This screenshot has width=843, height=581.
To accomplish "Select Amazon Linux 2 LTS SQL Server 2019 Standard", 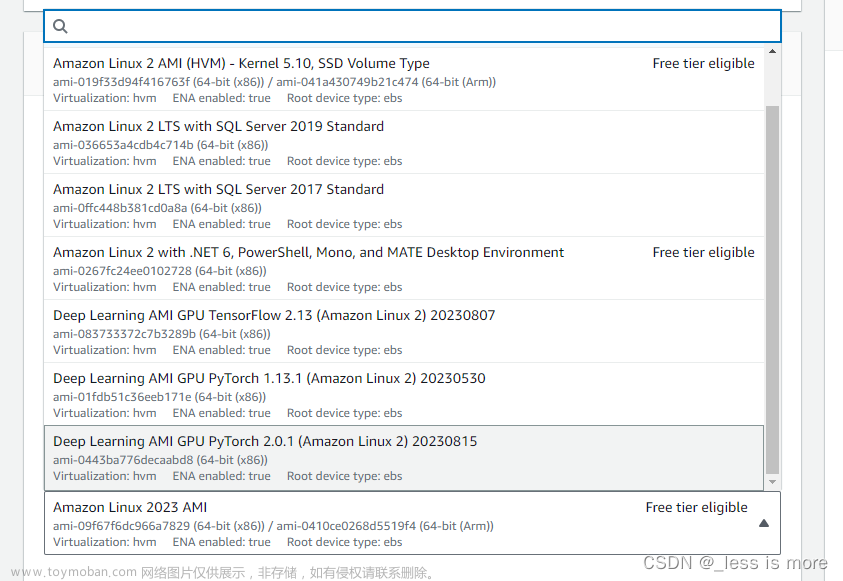I will click(404, 142).
